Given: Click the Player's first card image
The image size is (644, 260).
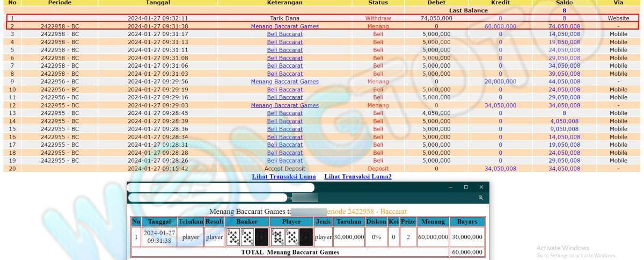Looking at the screenshot, I should point(278,237).
